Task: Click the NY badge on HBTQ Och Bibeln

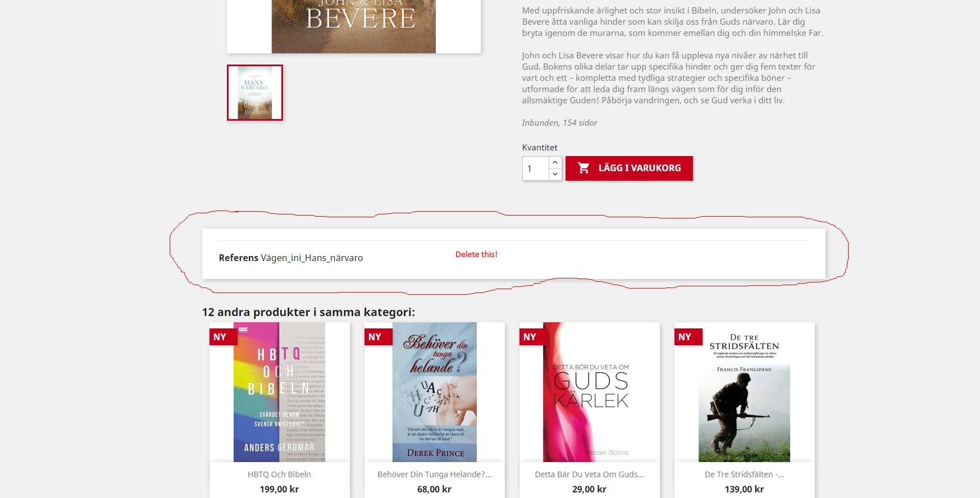Action: point(223,337)
